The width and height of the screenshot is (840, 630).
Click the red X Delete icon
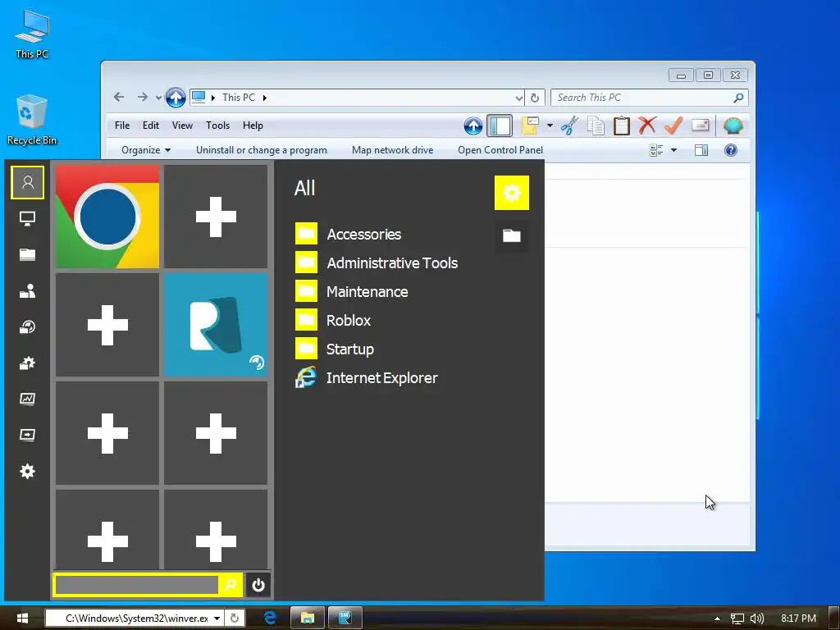[x=647, y=126]
